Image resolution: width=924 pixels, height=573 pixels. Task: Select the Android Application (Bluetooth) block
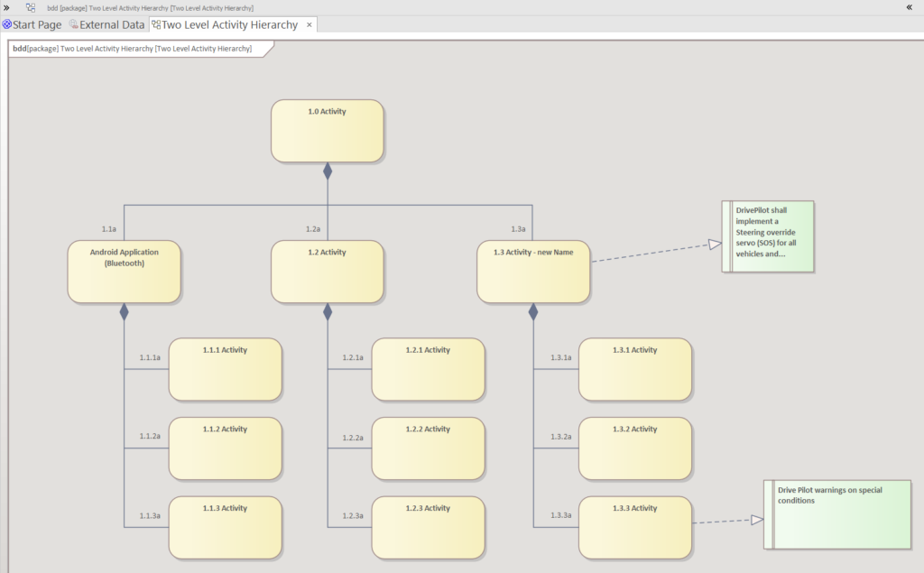tap(124, 272)
